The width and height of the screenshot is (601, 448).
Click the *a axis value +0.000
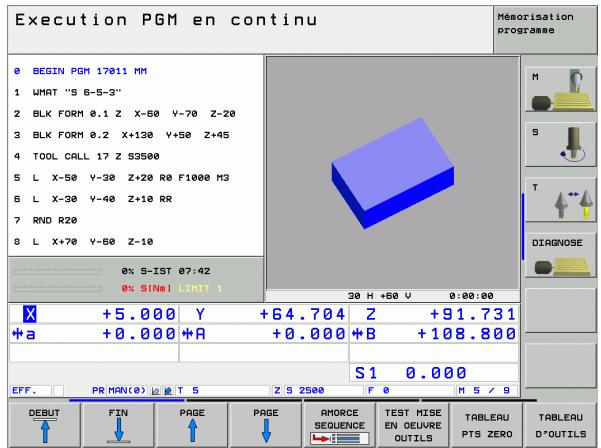(x=139, y=334)
